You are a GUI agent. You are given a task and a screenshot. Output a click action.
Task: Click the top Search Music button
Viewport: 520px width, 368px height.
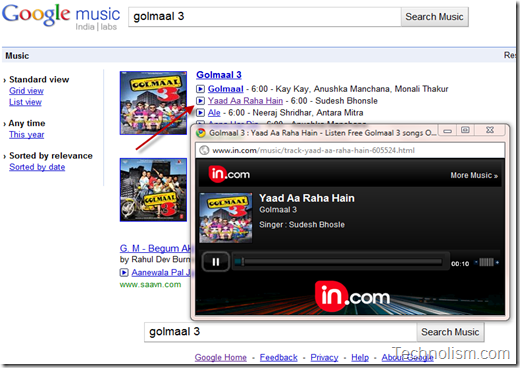click(x=434, y=17)
